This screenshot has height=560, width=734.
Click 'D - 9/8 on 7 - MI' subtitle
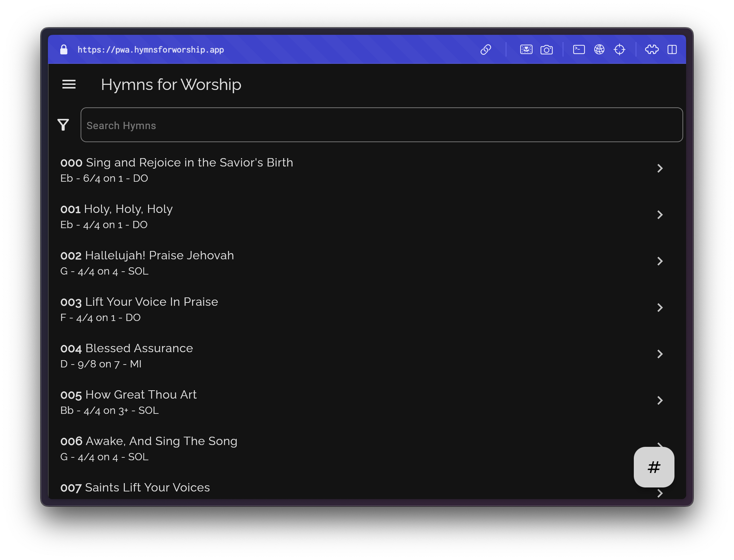click(x=101, y=364)
